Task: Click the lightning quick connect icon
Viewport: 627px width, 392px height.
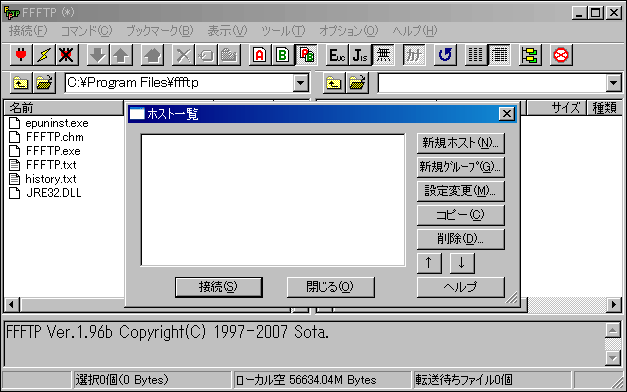Action: pyautogui.click(x=44, y=55)
